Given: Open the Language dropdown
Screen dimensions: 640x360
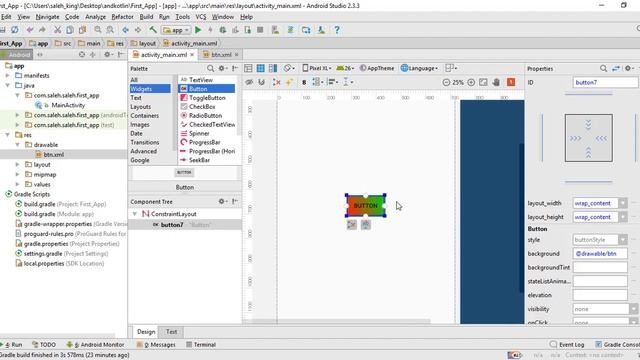Looking at the screenshot, I should tap(419, 68).
